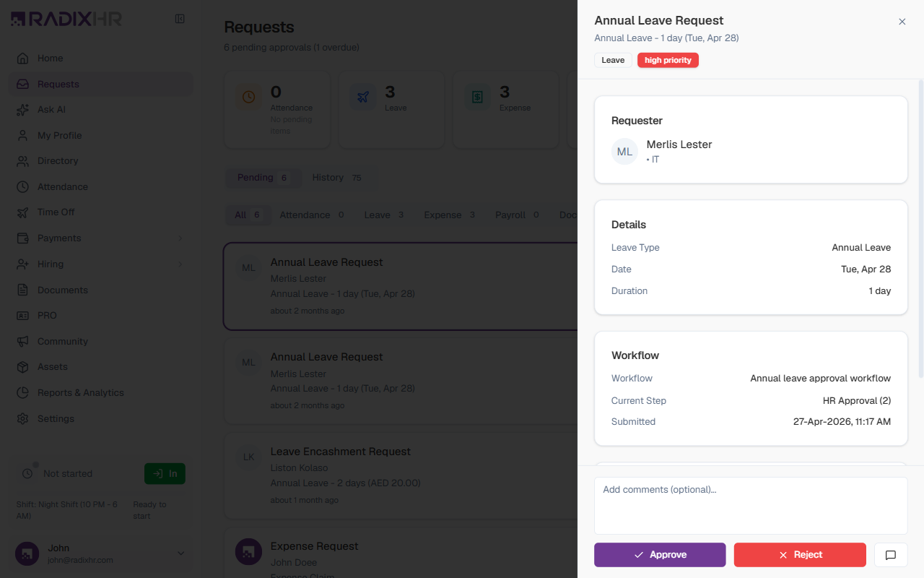The image size is (924, 578).
Task: Open Ask AI sparkle icon
Action: [x=23, y=110]
